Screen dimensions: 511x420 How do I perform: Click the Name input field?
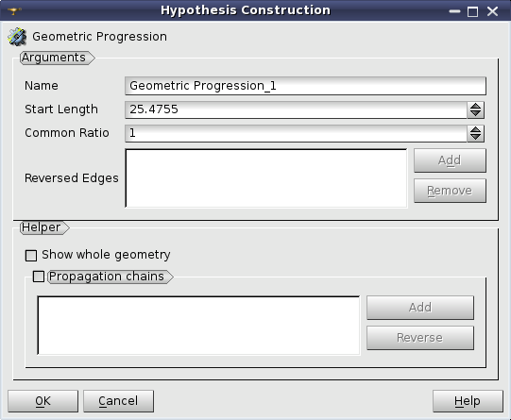(x=305, y=86)
